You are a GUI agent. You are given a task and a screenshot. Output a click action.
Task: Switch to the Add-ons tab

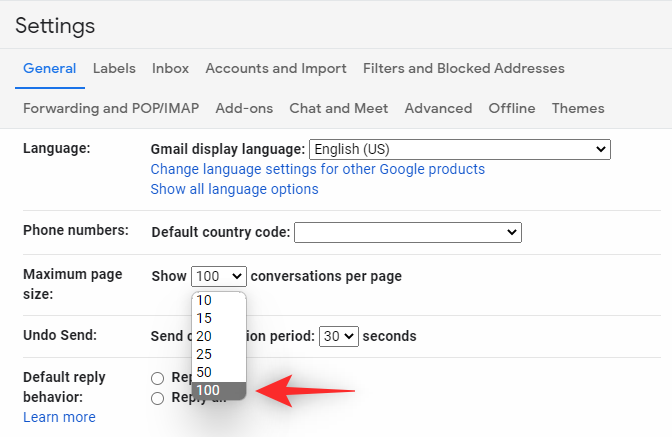243,108
